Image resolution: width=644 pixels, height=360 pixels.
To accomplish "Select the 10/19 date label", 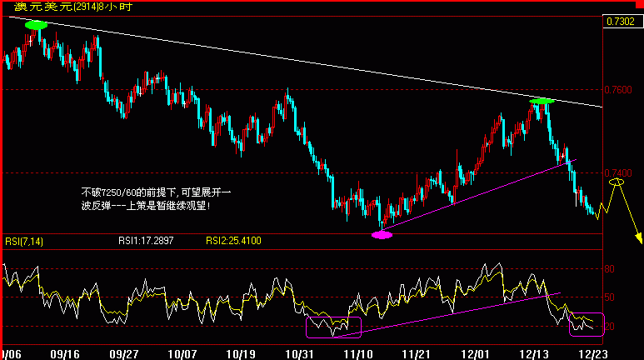I will pyautogui.click(x=241, y=354).
